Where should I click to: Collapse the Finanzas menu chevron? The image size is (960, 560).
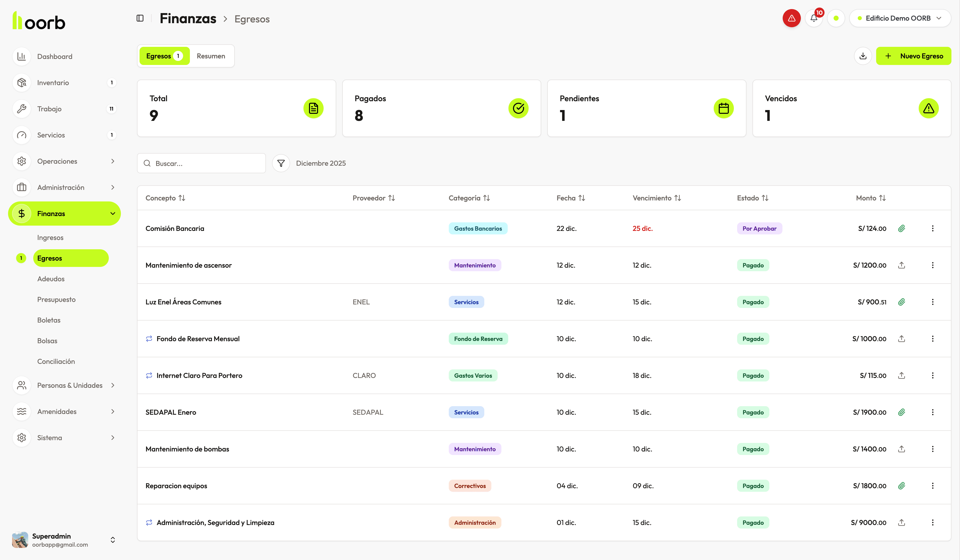click(x=112, y=213)
